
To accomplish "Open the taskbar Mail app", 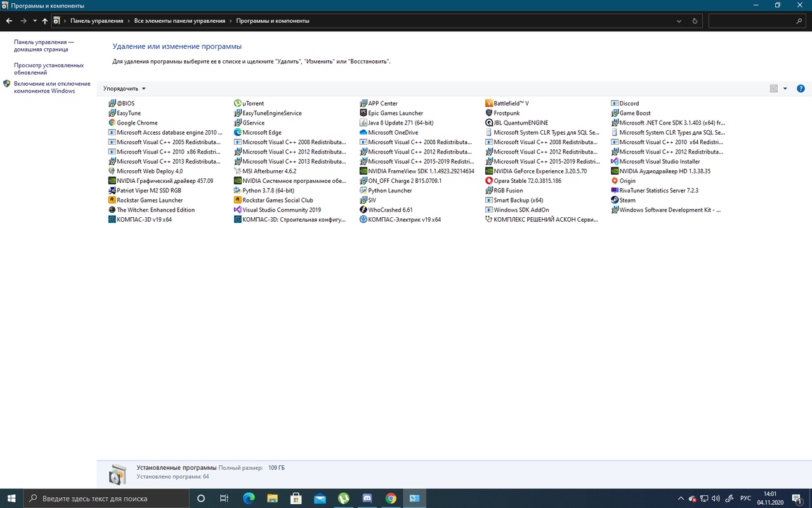I will point(320,498).
